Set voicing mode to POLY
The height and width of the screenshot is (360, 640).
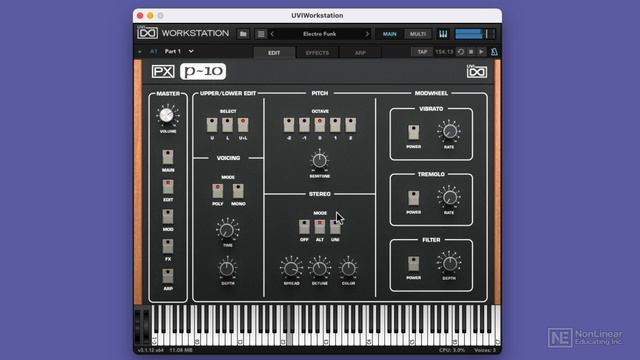[x=218, y=191]
